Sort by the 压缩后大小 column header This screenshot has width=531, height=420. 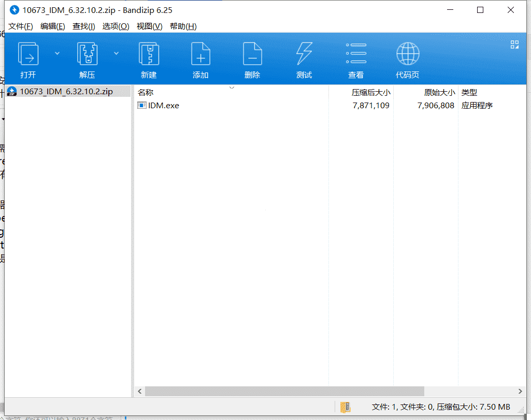pyautogui.click(x=371, y=92)
